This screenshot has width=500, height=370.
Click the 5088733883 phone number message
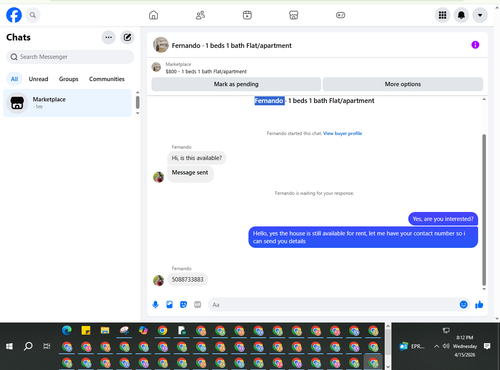tap(187, 279)
